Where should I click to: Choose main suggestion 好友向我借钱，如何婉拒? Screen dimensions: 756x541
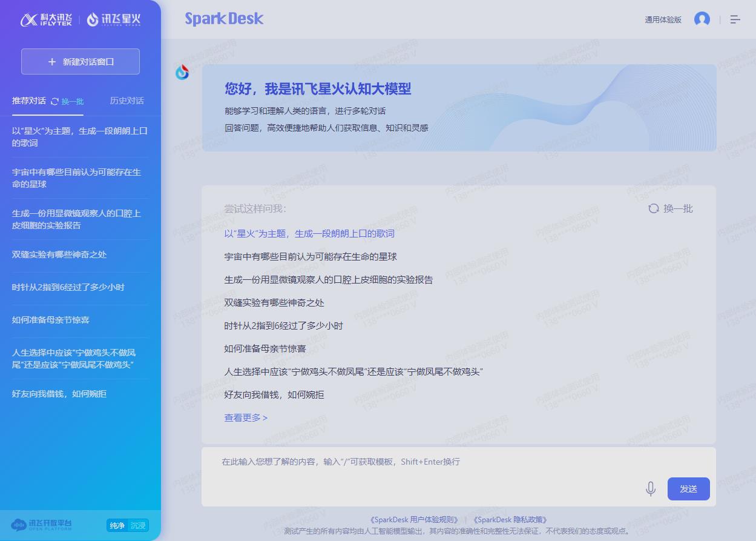[274, 395]
